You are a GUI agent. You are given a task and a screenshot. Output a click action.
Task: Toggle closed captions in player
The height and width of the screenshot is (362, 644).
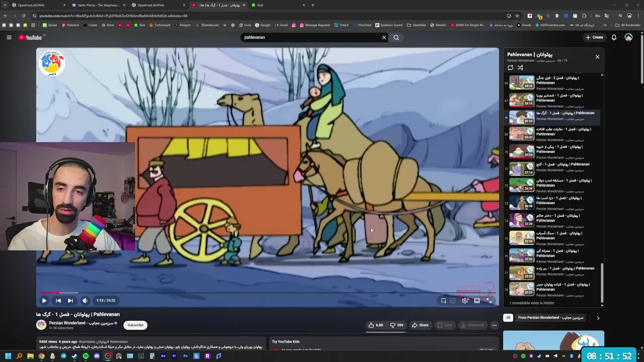click(x=453, y=301)
